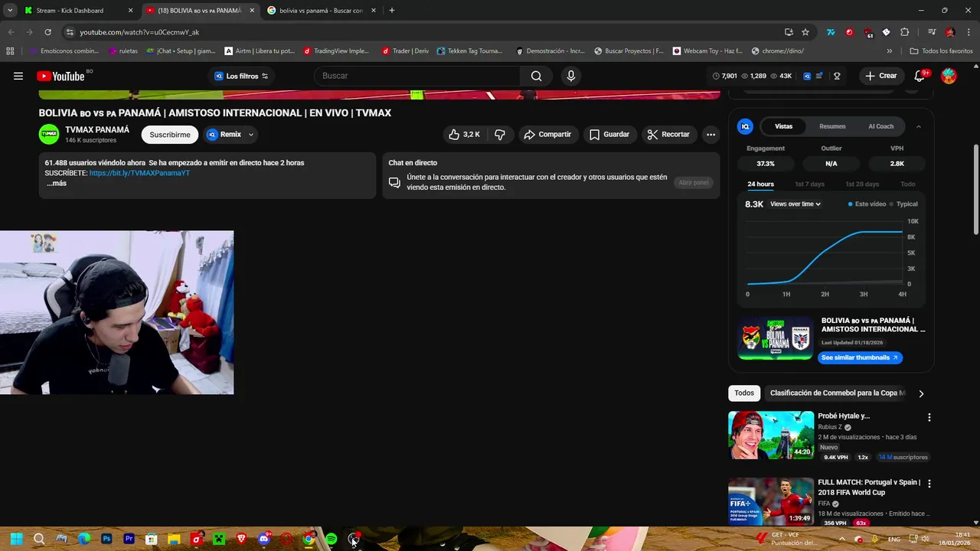Screen dimensions: 980x551
Task: Open the YouTube account avatar menu
Action: [x=949, y=76]
